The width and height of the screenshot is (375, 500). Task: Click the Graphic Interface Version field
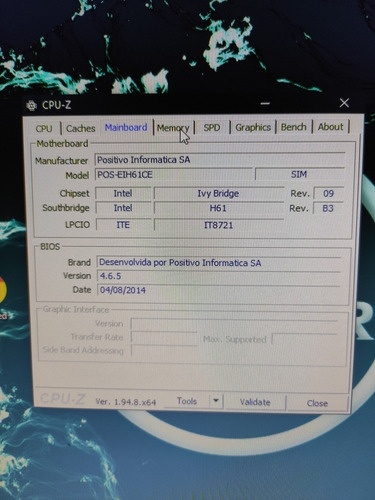[x=234, y=324]
